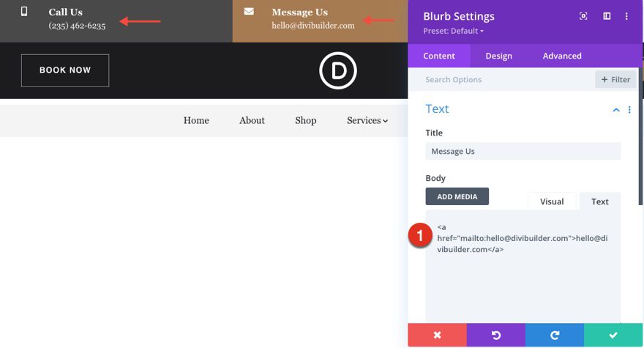
Task: Open the Blurb Settings three-dot menu
Action: click(626, 16)
